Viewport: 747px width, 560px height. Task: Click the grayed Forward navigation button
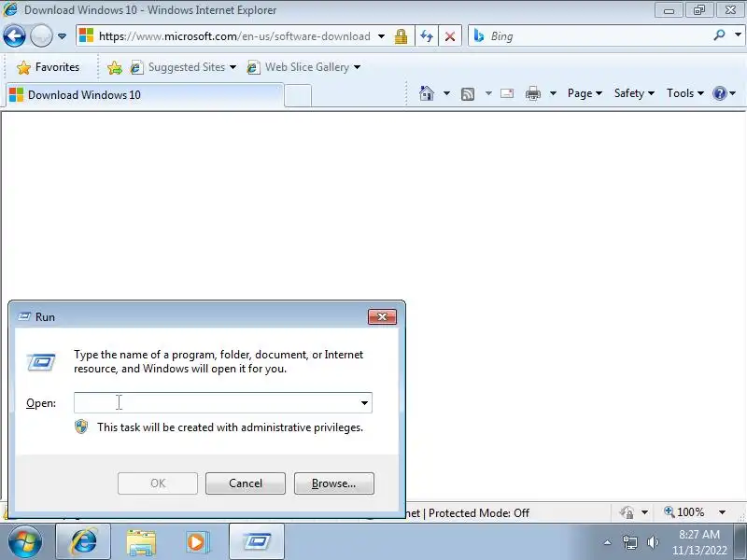coord(41,36)
